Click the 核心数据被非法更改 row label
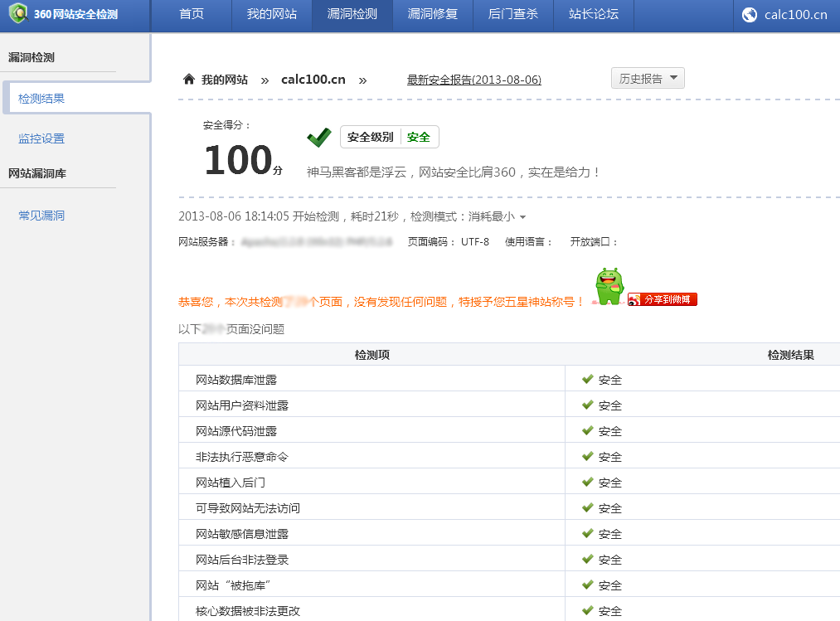The image size is (840, 621). click(247, 611)
